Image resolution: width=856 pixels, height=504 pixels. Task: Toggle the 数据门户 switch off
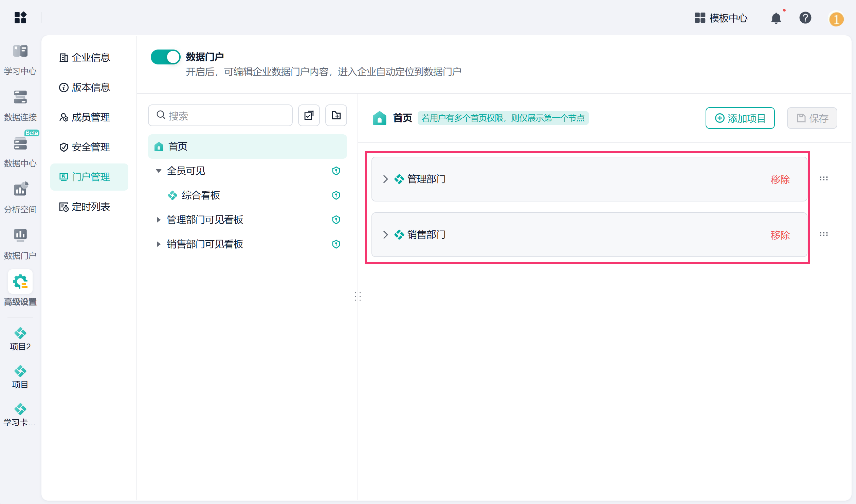click(x=166, y=57)
